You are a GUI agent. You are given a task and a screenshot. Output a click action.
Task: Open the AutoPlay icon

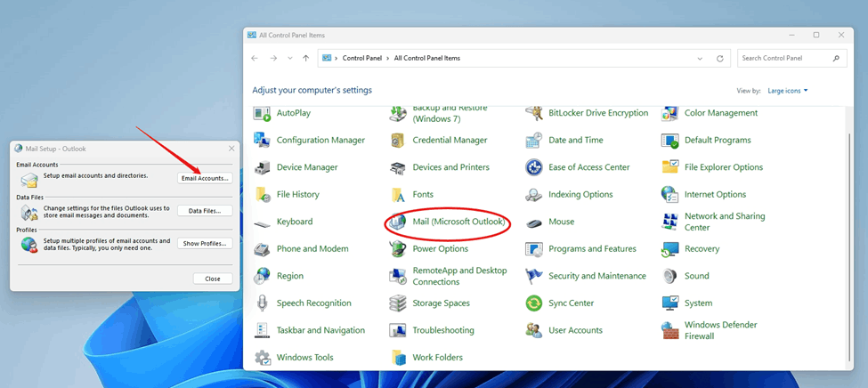[262, 113]
